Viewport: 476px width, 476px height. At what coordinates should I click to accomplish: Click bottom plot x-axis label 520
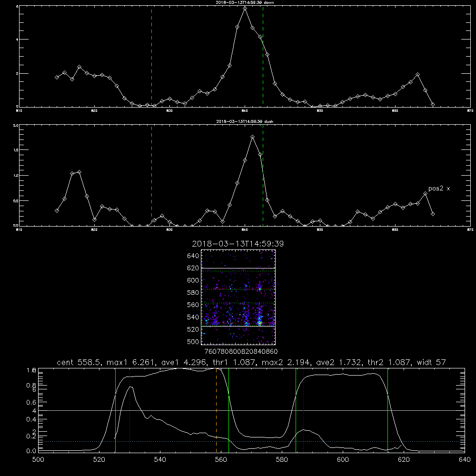point(99,460)
